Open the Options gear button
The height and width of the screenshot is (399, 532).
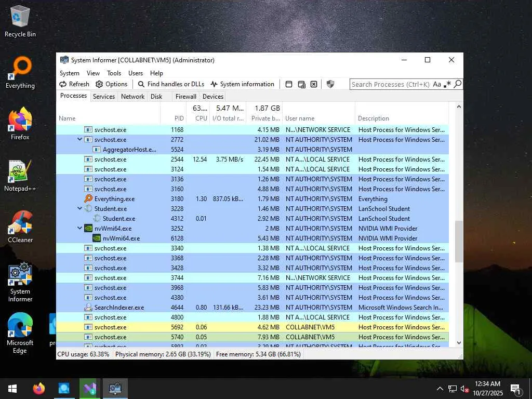pyautogui.click(x=111, y=84)
